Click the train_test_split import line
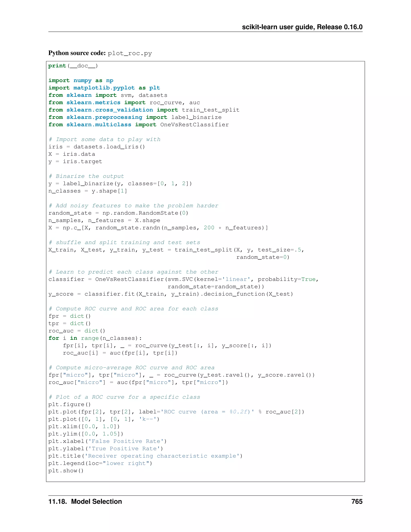Image resolution: width=411 pixels, height=532 pixels. [x=144, y=110]
